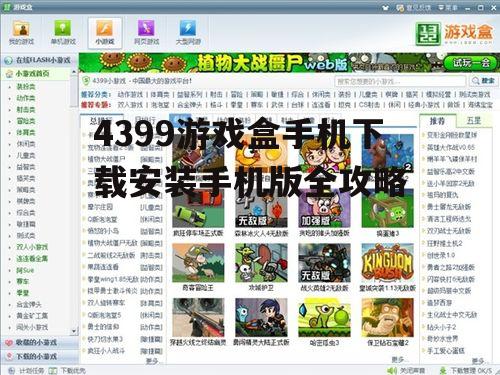The width and height of the screenshot is (500, 375).
Task: Switch to the 推荐 tab
Action: click(437, 121)
